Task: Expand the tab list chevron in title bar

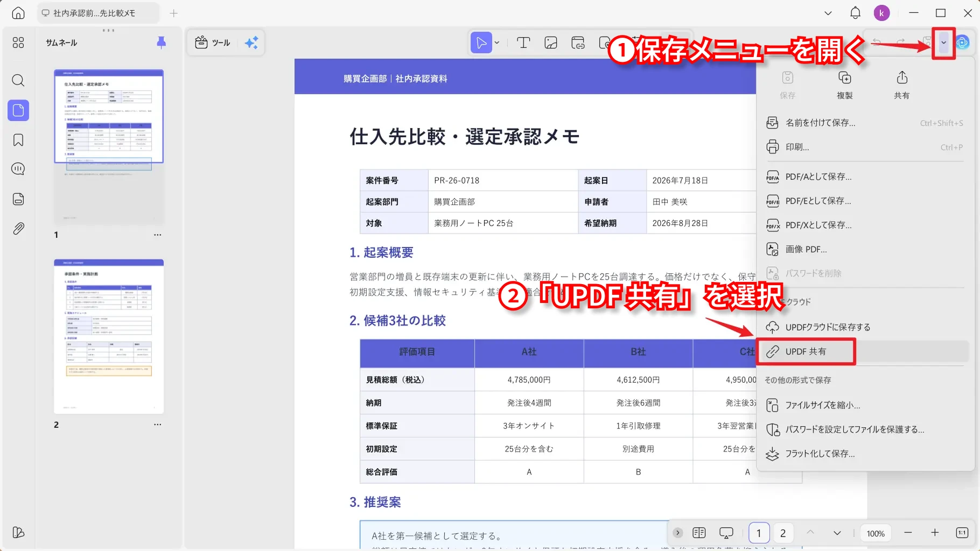Action: (828, 13)
